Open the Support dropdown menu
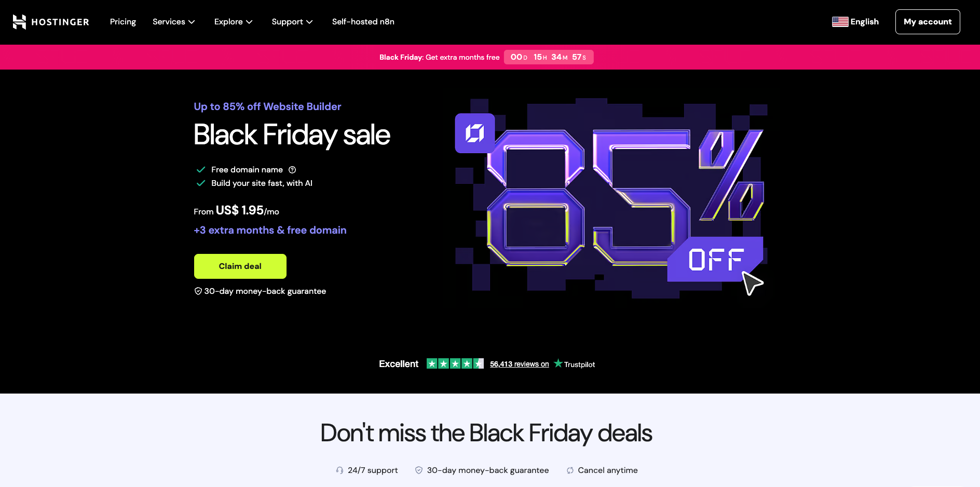Image resolution: width=980 pixels, height=487 pixels. (292, 22)
